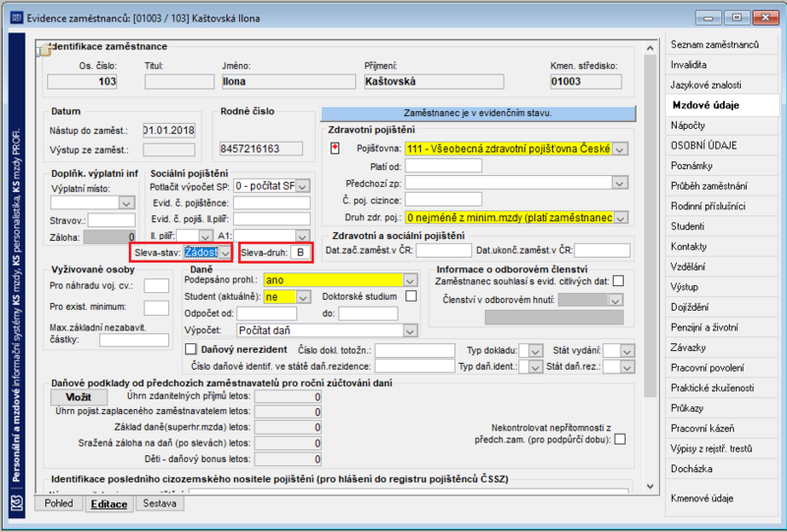Toggle Doktorské studium checkbox

pos(411,296)
